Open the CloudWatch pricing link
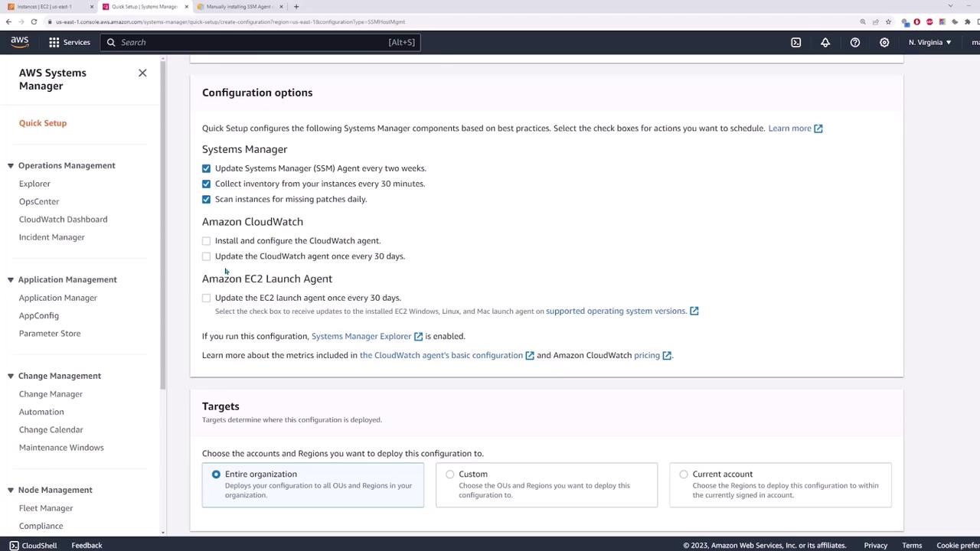 (647, 355)
